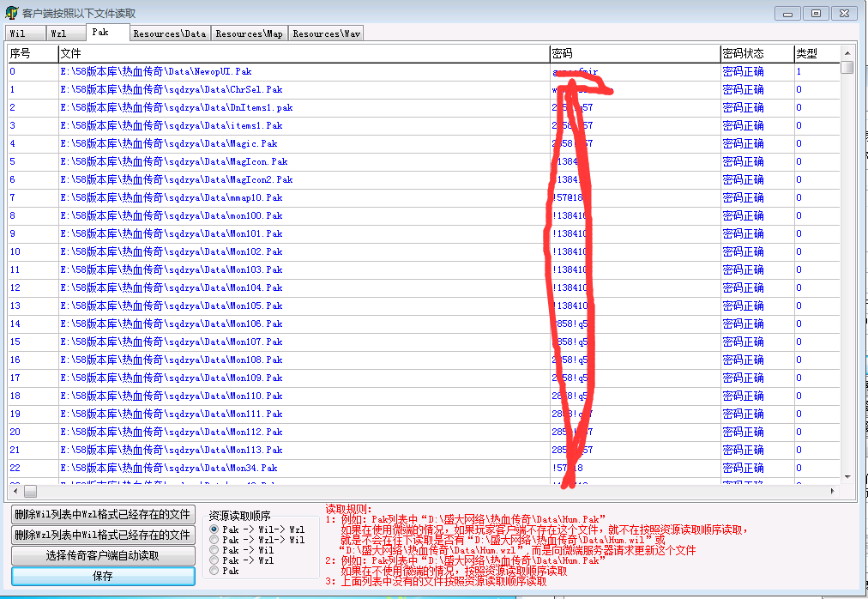Image resolution: width=868 pixels, height=599 pixels.
Task: Select row with mon100.Pak file
Action: click(424, 215)
